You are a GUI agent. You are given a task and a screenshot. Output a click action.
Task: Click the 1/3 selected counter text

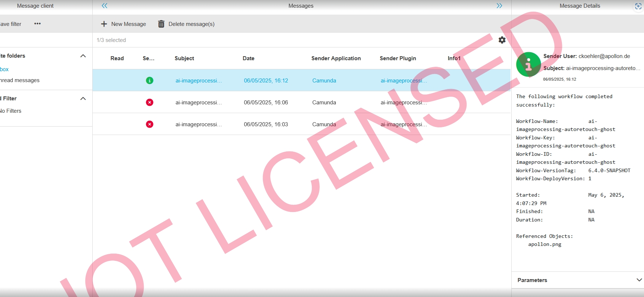[x=111, y=40]
